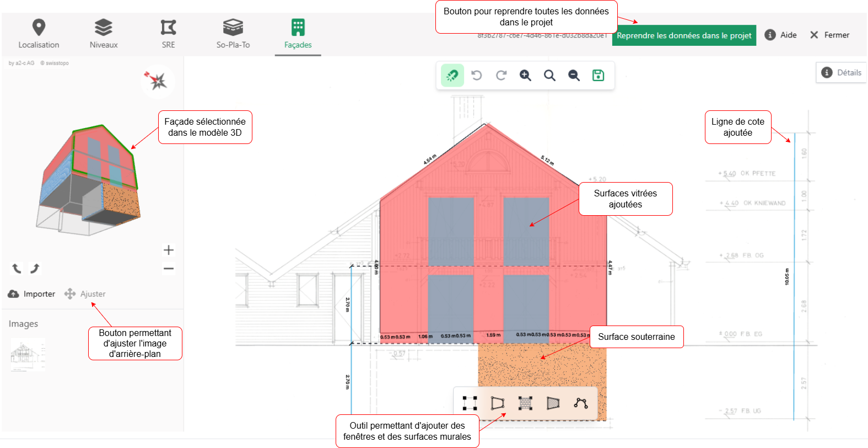Pick the brick wall surface tool

pos(525,403)
